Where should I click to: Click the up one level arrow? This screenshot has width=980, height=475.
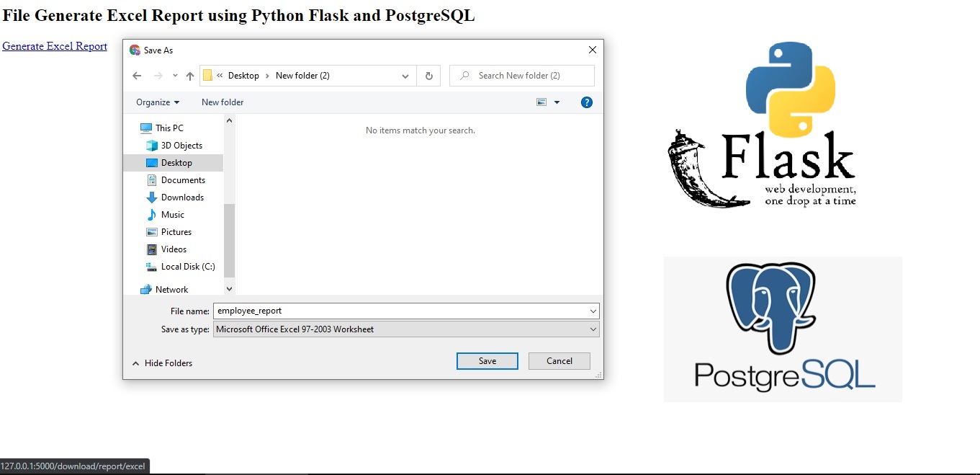coord(189,75)
